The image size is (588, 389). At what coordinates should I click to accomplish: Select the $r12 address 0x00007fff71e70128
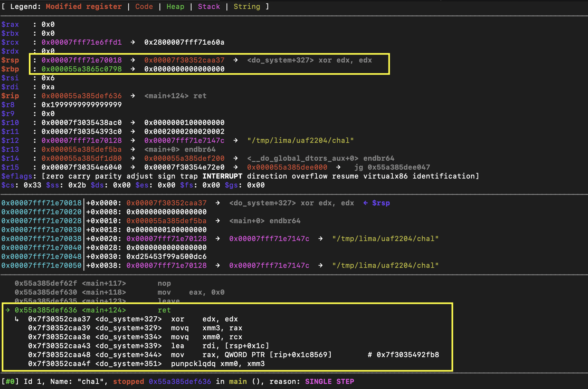tap(82, 141)
